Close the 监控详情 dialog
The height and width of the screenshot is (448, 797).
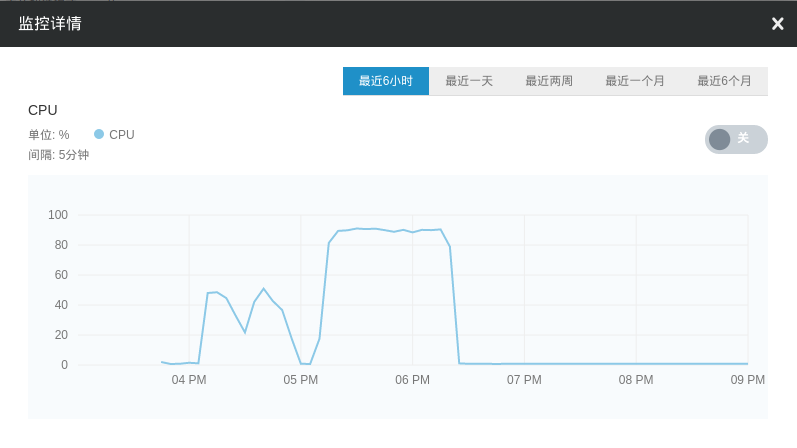pyautogui.click(x=777, y=24)
